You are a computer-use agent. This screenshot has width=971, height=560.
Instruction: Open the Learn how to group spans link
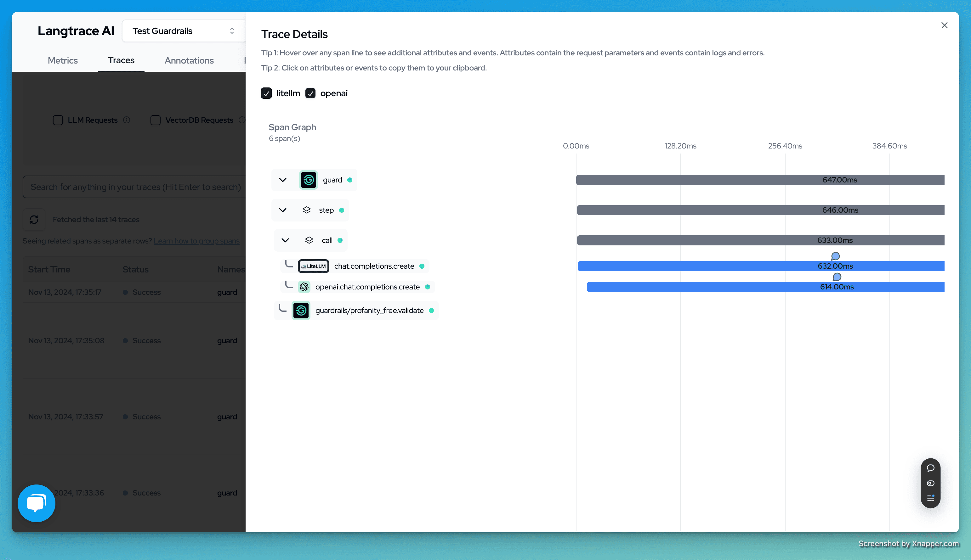click(x=196, y=241)
